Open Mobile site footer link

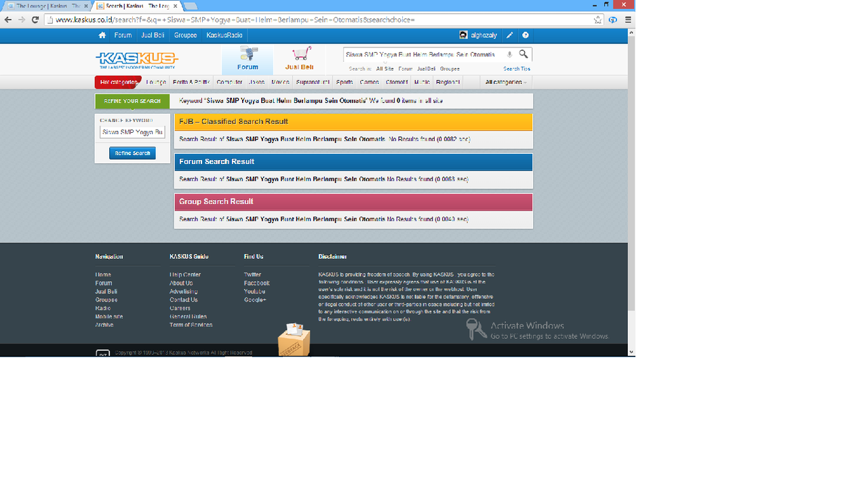tap(109, 317)
